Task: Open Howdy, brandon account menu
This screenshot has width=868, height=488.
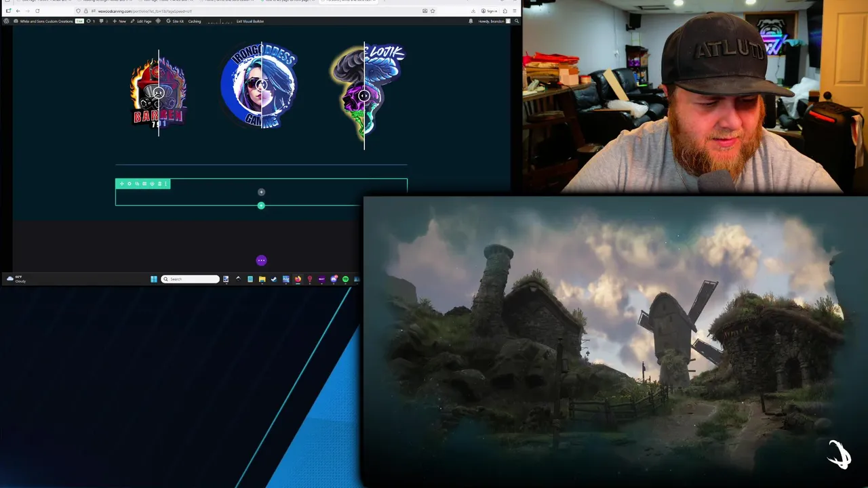Action: (494, 21)
